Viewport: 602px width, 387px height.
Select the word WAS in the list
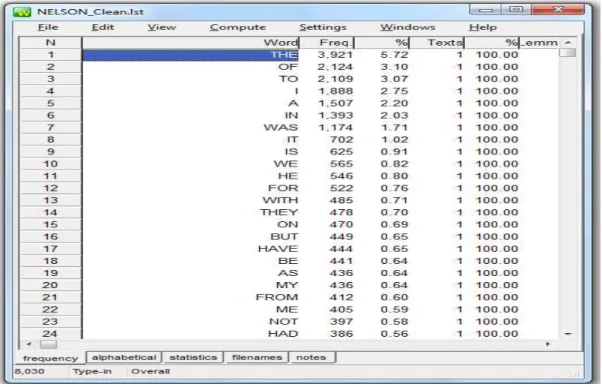click(x=281, y=127)
